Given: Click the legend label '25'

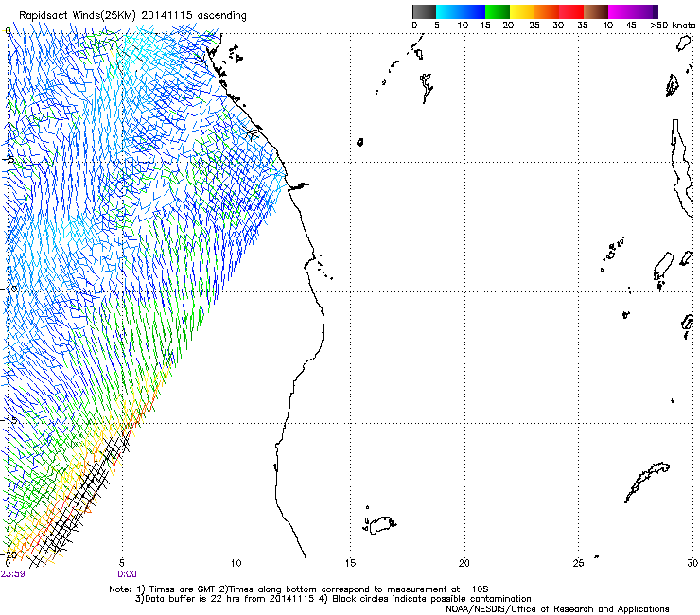Looking at the screenshot, I should pos(534,26).
